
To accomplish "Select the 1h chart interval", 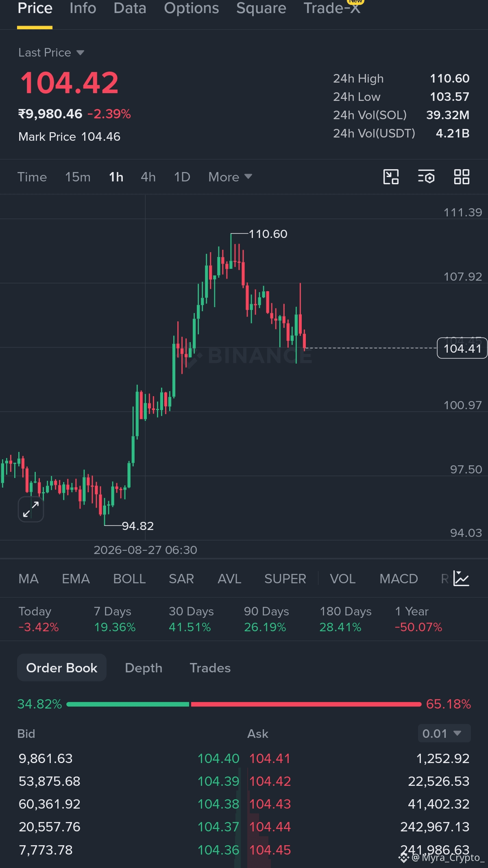I will [x=116, y=177].
